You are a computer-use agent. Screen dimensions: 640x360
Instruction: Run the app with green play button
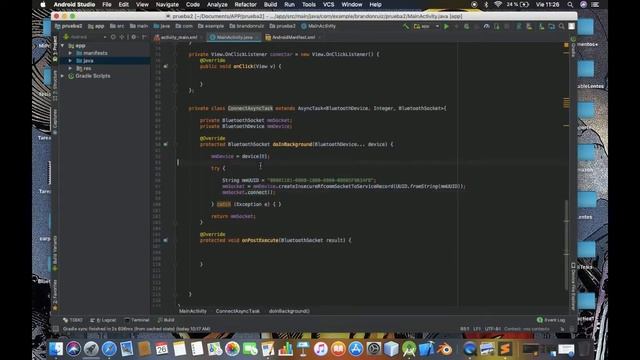pyautogui.click(x=446, y=26)
